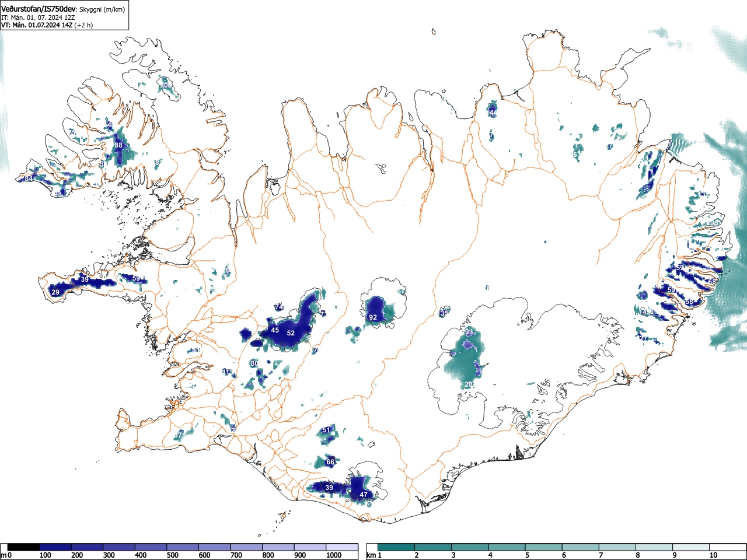Click the '66' visibility value on map
This screenshot has width=747, height=560.
(330, 462)
